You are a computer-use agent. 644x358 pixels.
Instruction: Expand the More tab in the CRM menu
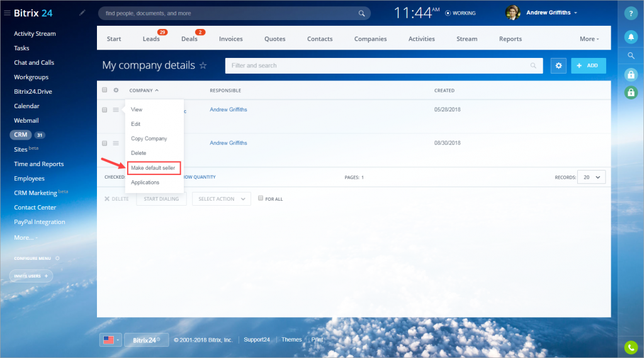[x=589, y=38]
